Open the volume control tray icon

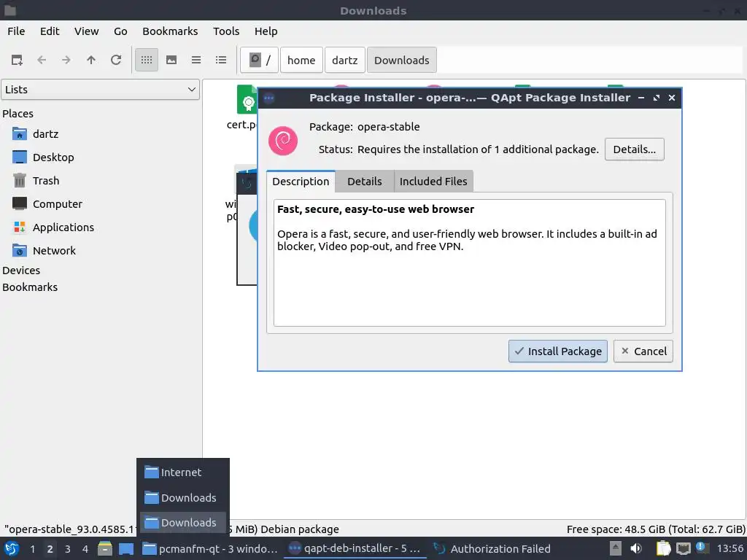[636, 548]
